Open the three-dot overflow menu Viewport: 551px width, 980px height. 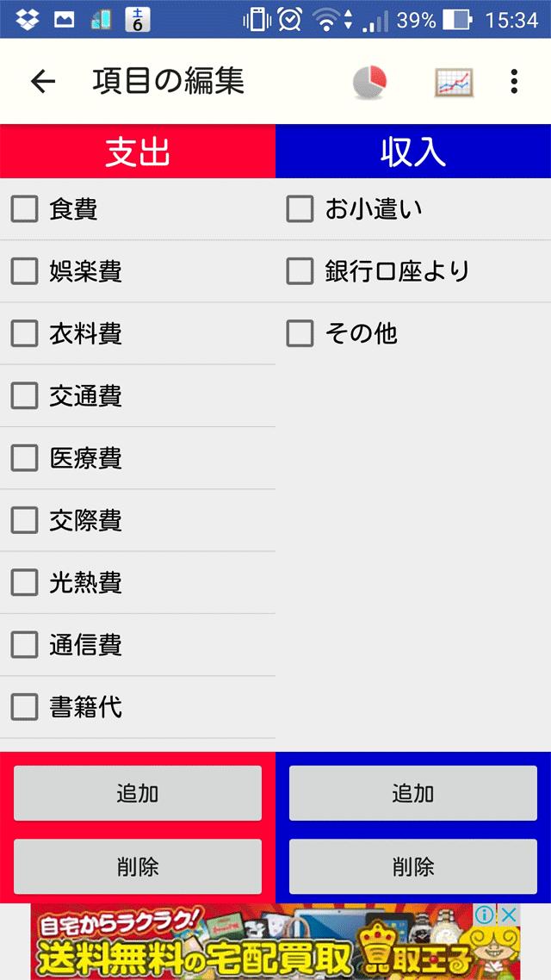coord(514,82)
